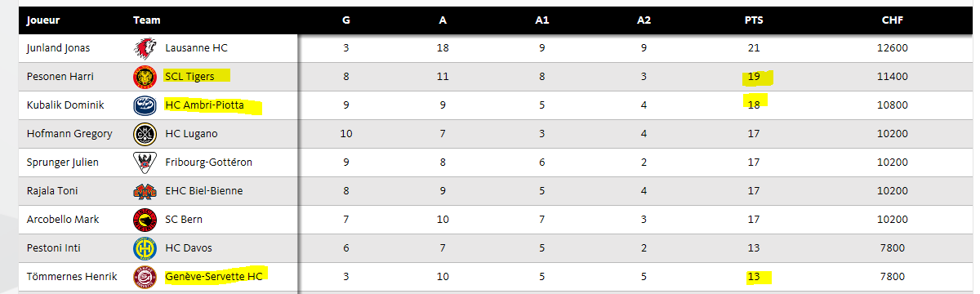Open team link Fribourg-Gottéron
Screen dimensions: 980x294
pyautogui.click(x=209, y=163)
